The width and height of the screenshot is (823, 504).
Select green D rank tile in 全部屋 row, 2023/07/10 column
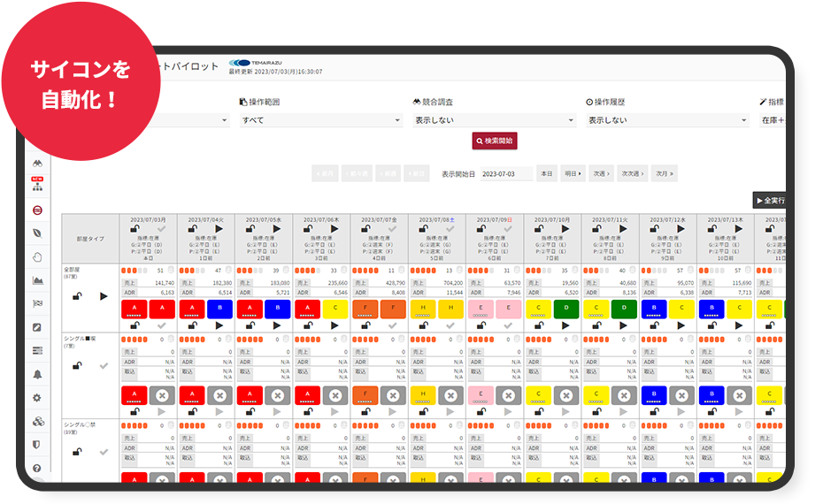click(566, 309)
